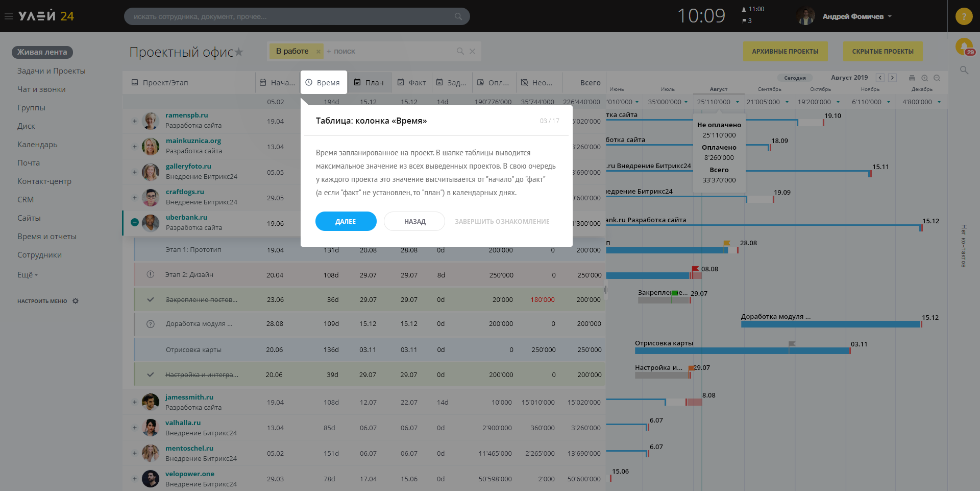This screenshot has height=491, width=980.
Task: Click the yellow help question mark icon
Action: (x=964, y=16)
